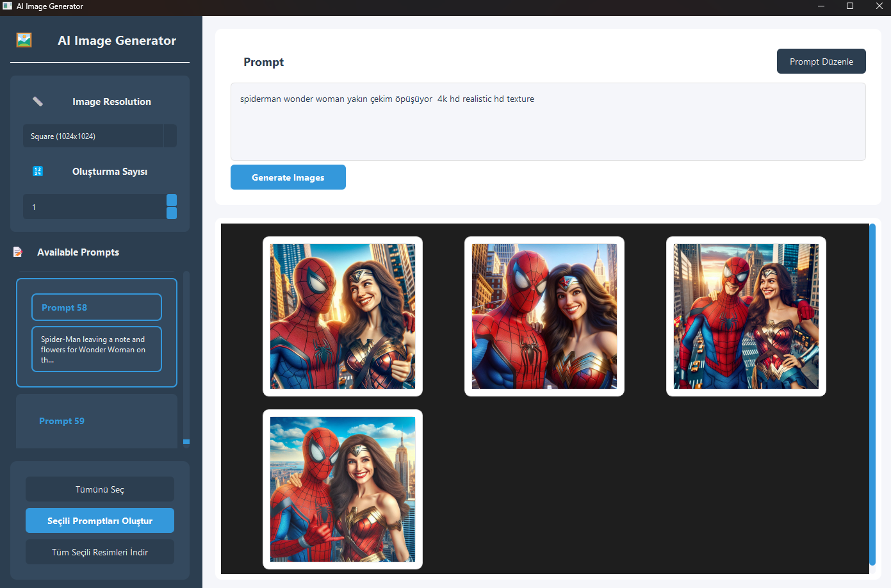
Task: Click the 'Oluşturma Sayısı' label
Action: point(110,172)
